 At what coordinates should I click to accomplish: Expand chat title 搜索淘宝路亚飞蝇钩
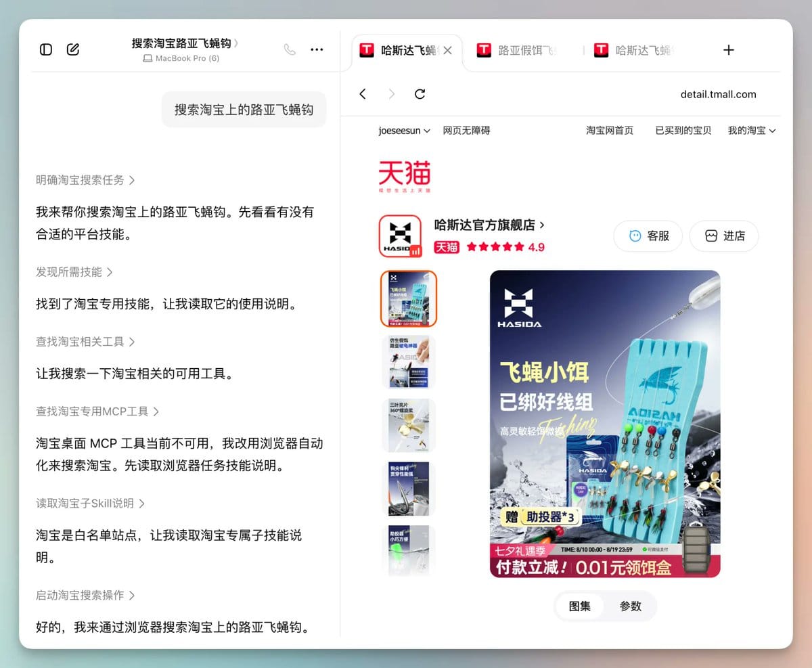pyautogui.click(x=185, y=43)
